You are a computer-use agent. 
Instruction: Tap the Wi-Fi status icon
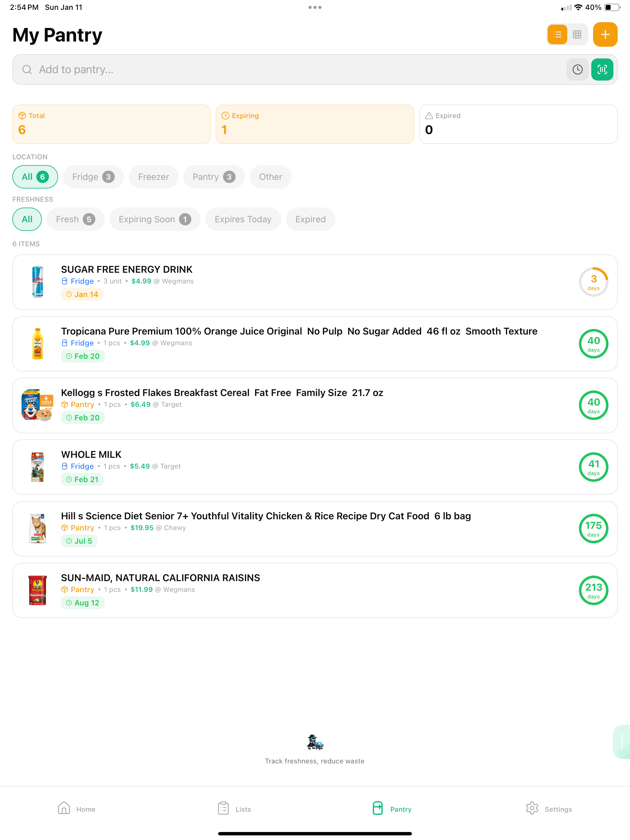coord(578,7)
